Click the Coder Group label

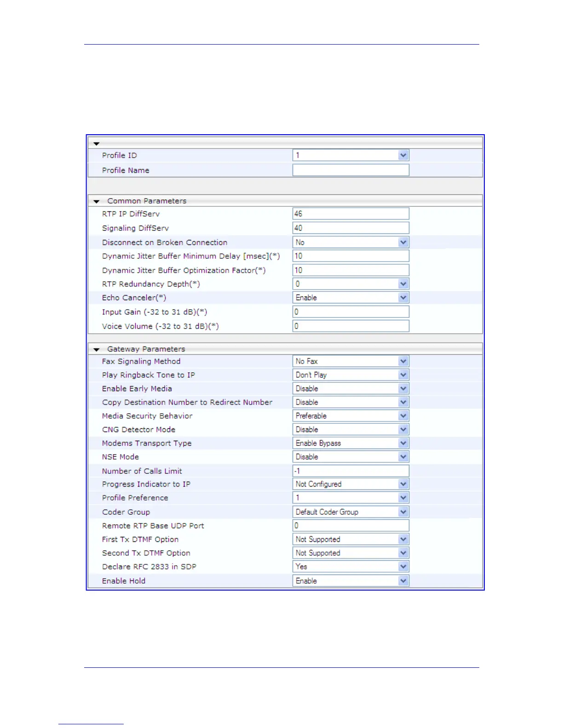(x=126, y=512)
